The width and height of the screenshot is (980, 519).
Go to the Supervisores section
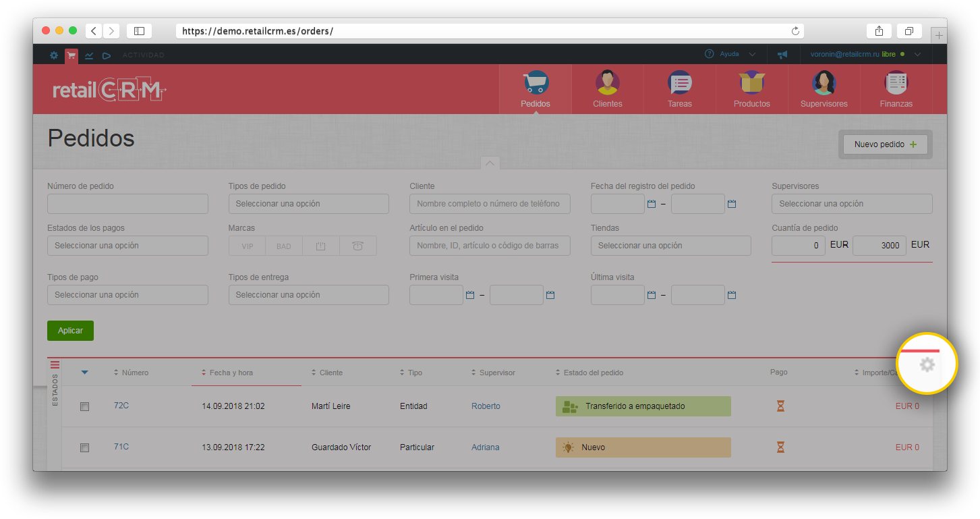click(824, 89)
